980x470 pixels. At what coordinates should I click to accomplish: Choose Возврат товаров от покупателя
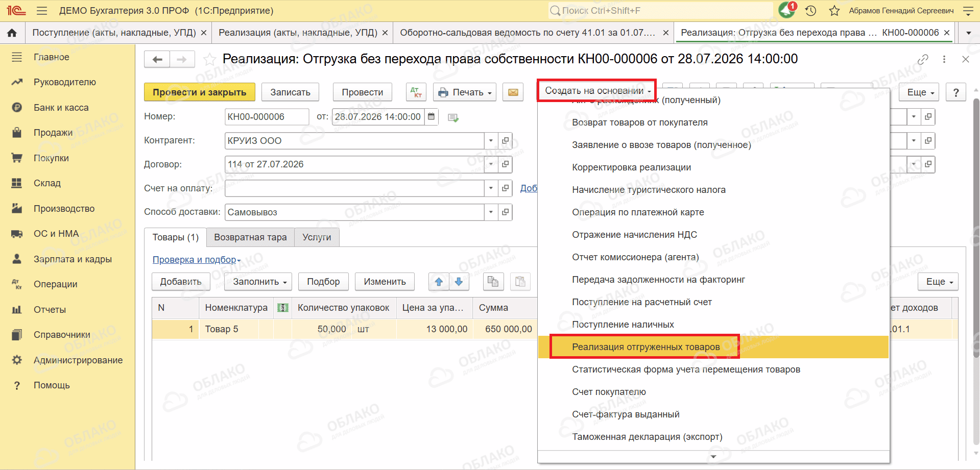click(x=713, y=122)
